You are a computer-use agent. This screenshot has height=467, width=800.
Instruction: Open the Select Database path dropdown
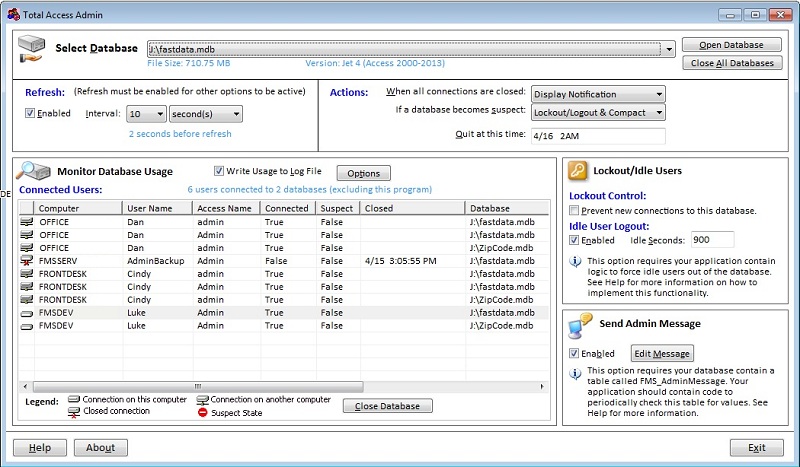click(669, 50)
